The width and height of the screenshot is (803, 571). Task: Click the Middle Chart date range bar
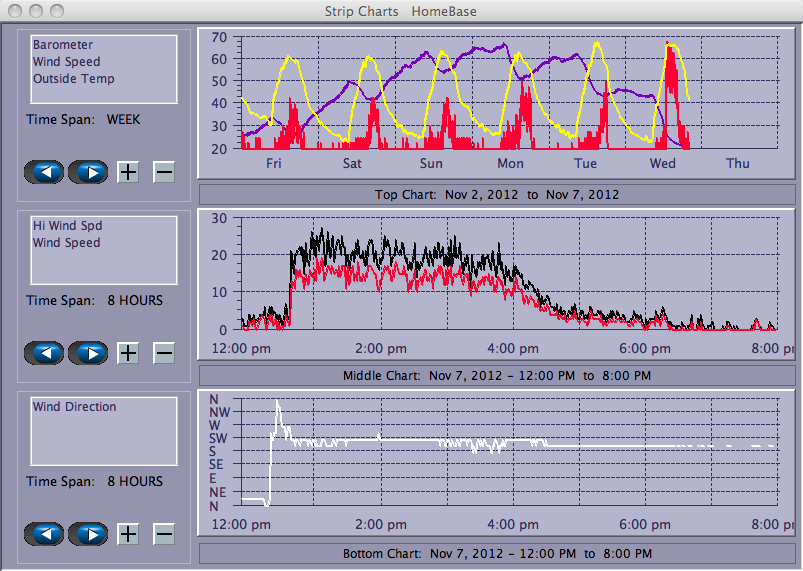[496, 375]
